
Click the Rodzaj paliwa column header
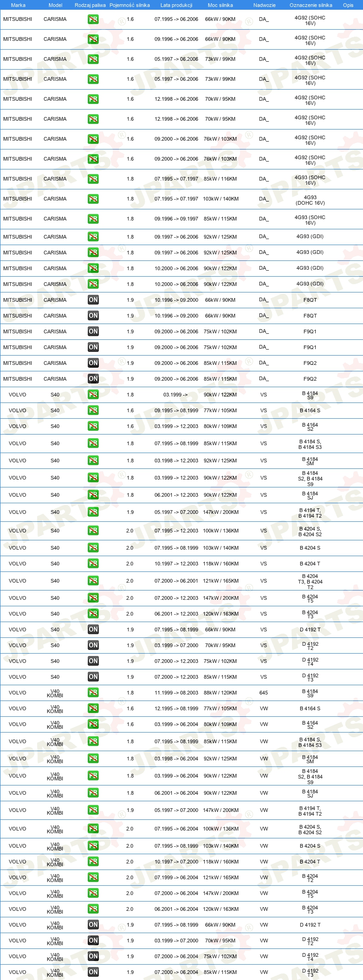(90, 5)
